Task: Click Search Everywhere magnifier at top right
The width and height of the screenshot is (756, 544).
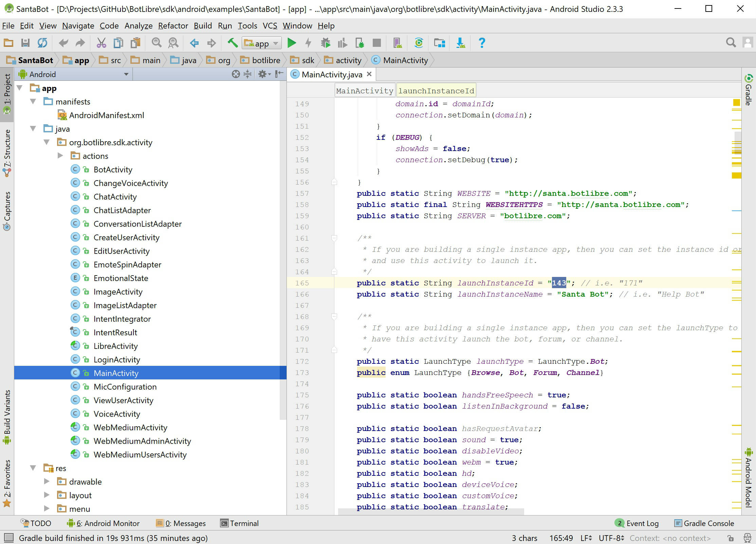Action: (731, 42)
